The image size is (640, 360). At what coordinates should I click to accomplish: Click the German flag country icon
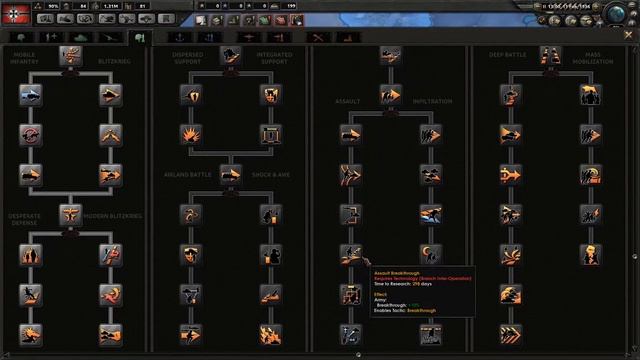(x=16, y=13)
